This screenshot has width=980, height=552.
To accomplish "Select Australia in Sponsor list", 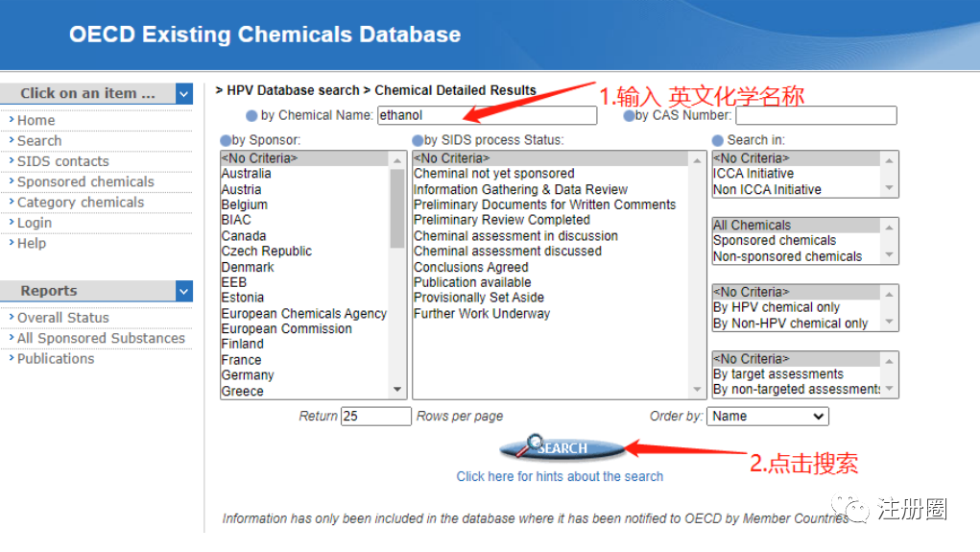I will pos(246,174).
